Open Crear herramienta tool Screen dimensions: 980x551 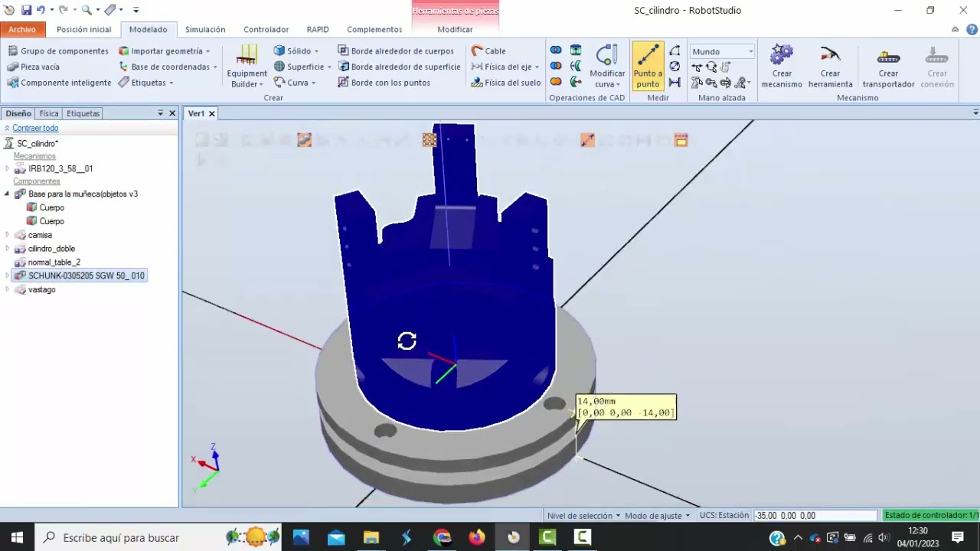tap(830, 67)
